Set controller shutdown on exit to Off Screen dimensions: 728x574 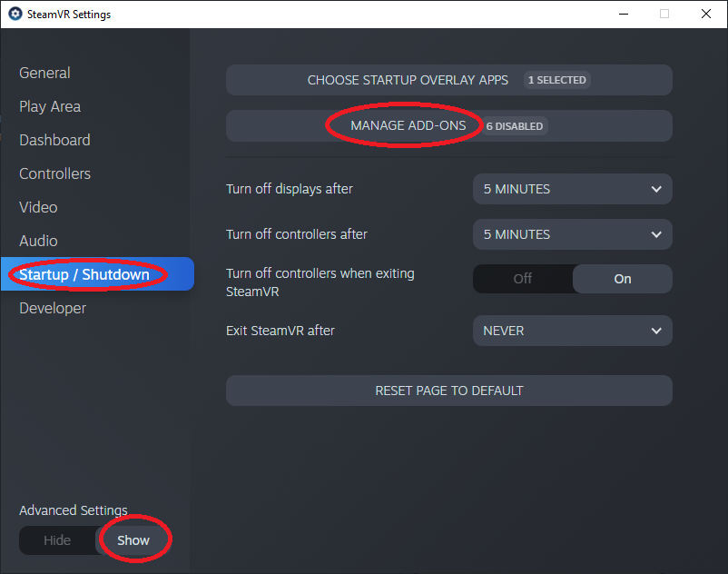[523, 279]
